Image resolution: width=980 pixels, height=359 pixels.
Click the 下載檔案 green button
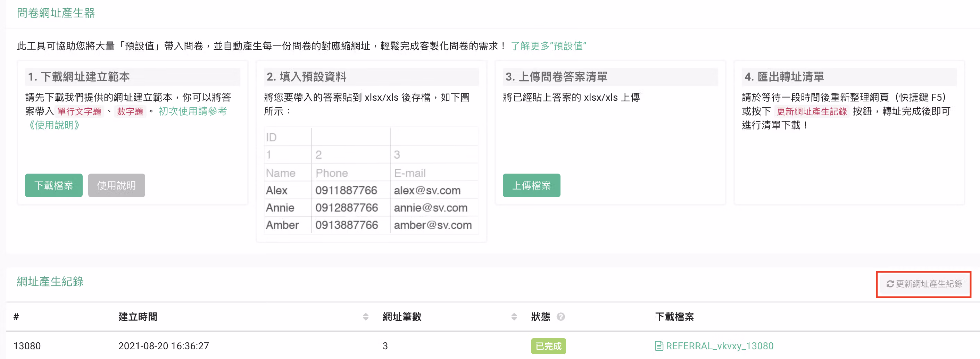pos(53,186)
